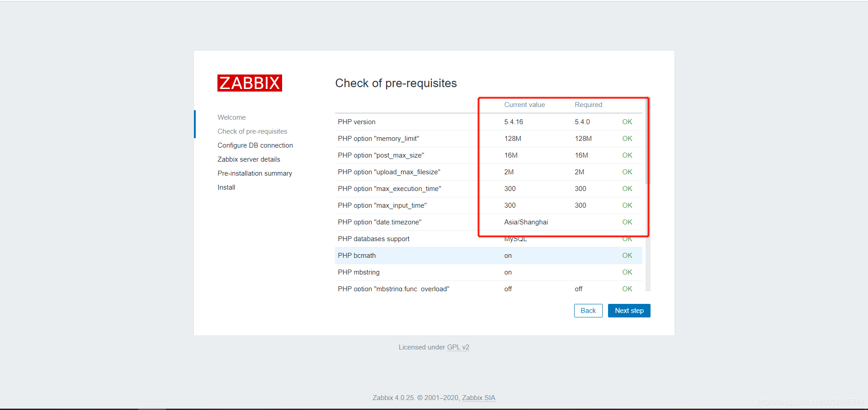Click the 'Asia/Shanghai' timezone value

(526, 222)
